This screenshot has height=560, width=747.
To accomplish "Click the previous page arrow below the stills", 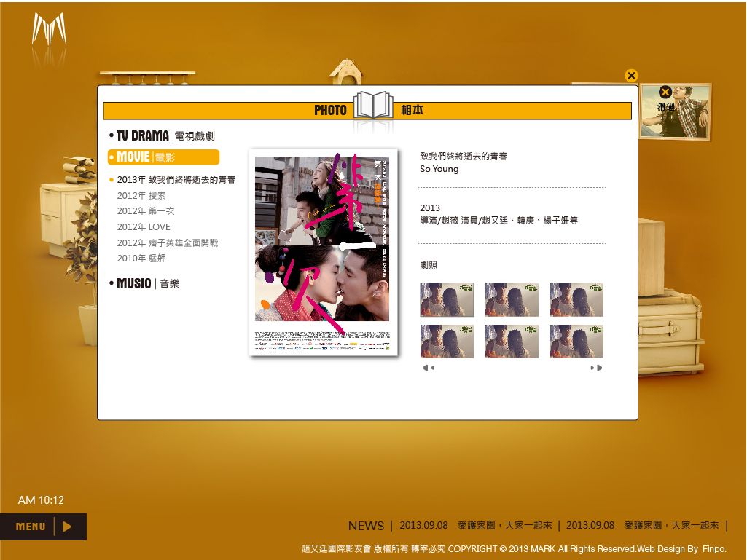I will (x=427, y=368).
